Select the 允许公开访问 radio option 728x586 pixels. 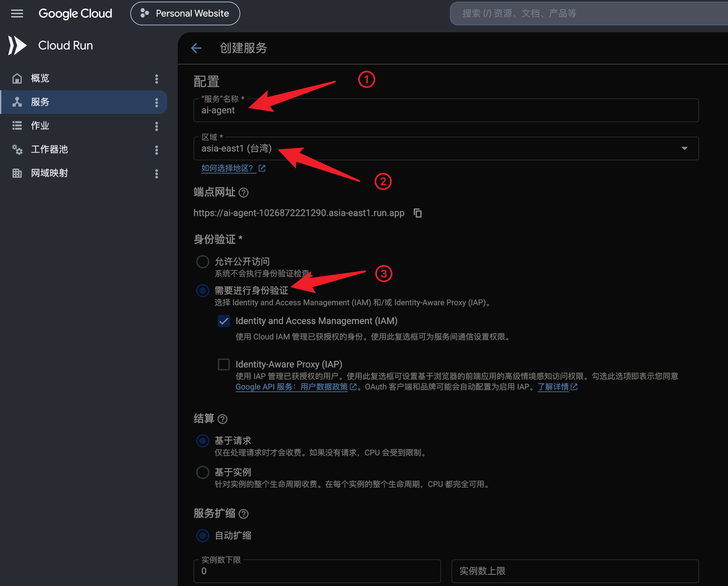(203, 262)
